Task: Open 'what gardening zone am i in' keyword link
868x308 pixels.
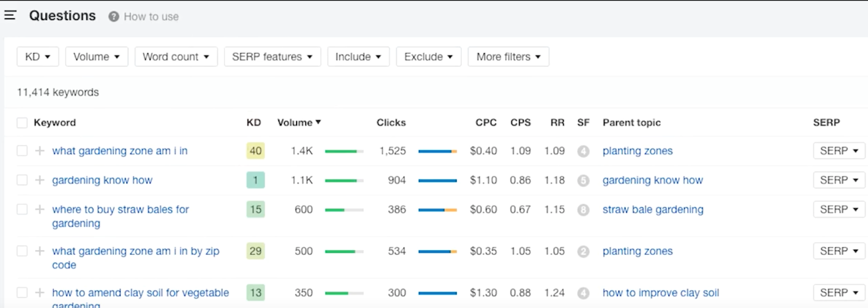Action: tap(119, 151)
